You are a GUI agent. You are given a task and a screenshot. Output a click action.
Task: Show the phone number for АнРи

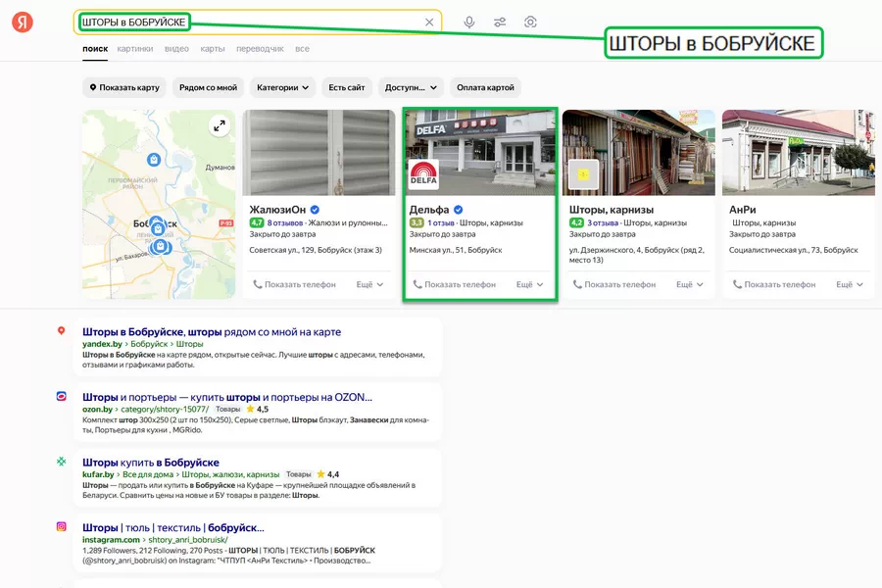tap(774, 285)
